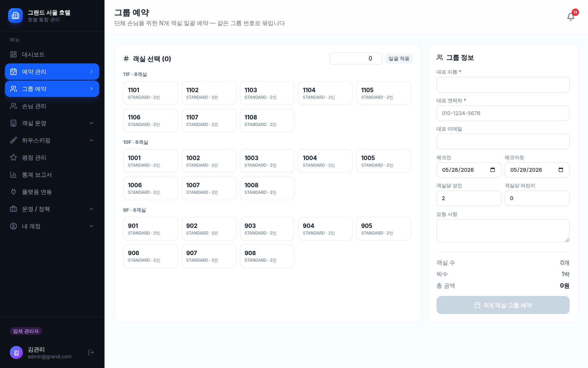The image size is (588, 368).
Task: Click the group icon beside 그룹 정보
Action: pyautogui.click(x=440, y=57)
